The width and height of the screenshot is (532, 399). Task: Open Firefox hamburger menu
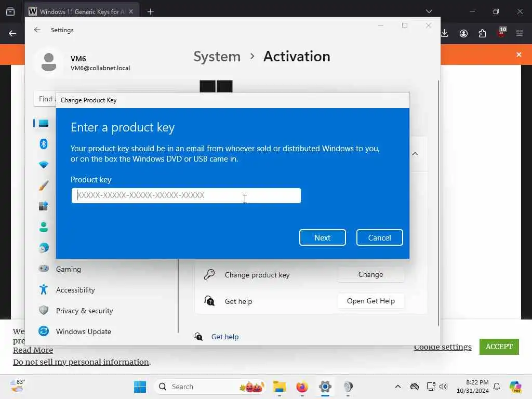[519, 33]
